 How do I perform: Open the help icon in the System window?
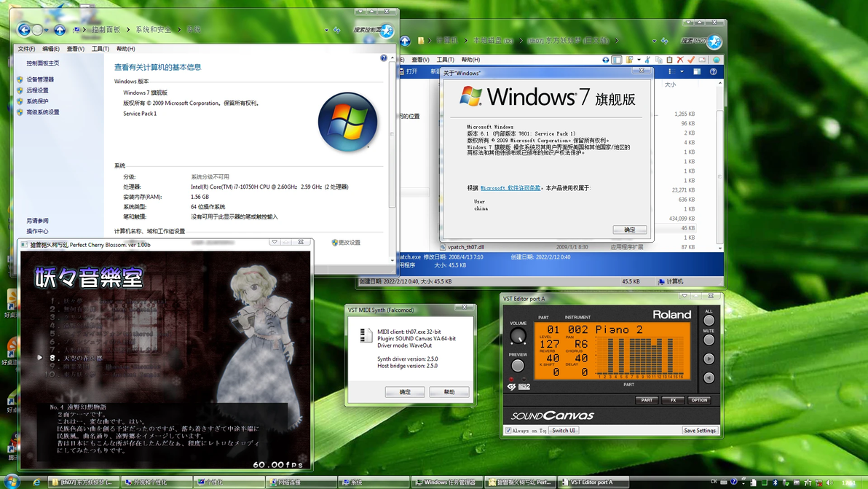[384, 58]
